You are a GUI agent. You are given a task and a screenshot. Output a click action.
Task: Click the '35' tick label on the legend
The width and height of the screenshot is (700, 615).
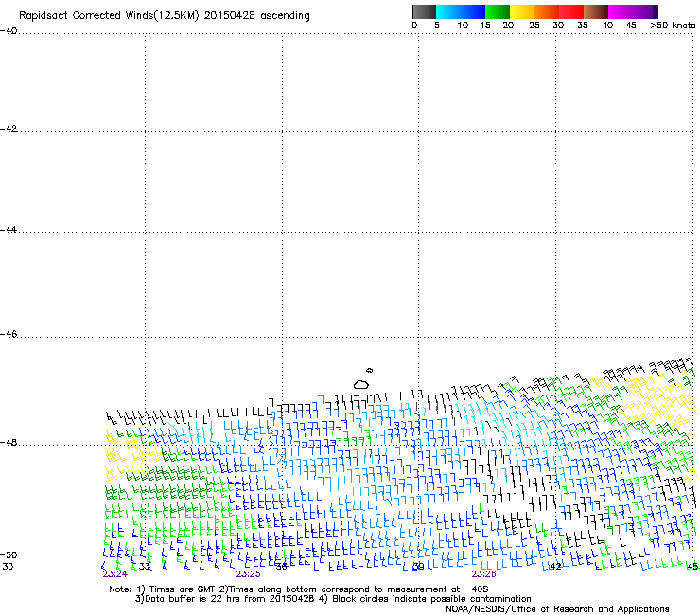tap(583, 26)
